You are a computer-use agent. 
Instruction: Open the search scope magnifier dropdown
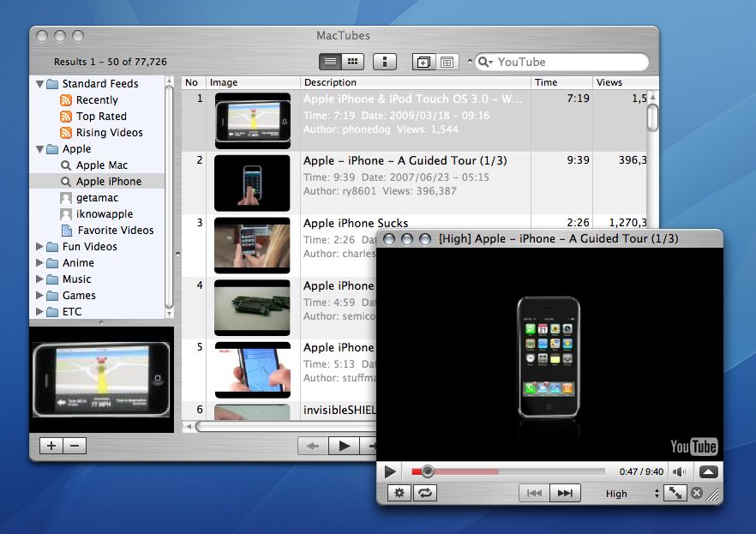coord(486,62)
